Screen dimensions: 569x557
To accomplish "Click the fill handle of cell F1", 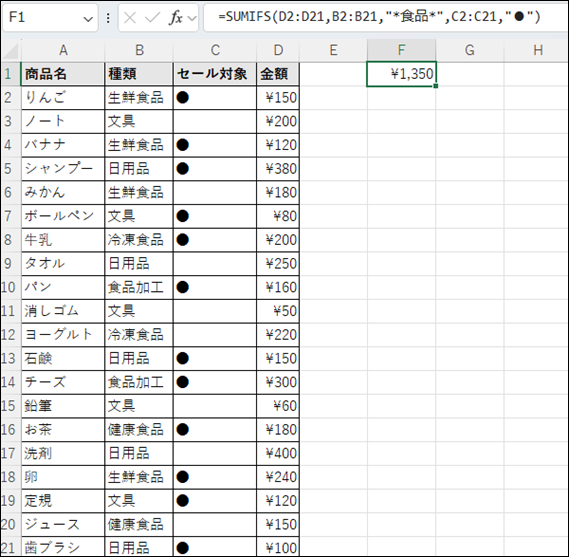I will pyautogui.click(x=435, y=86).
